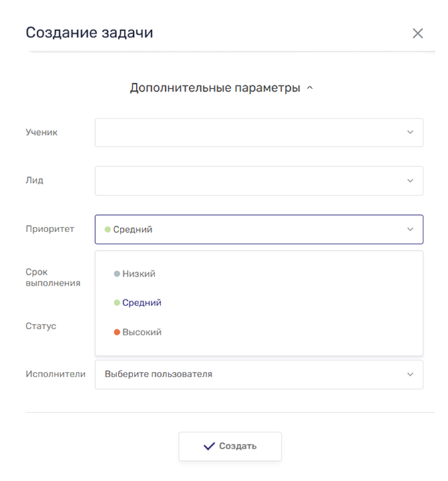Click the Срок выполнения label
The image size is (448, 481).
[x=53, y=277]
